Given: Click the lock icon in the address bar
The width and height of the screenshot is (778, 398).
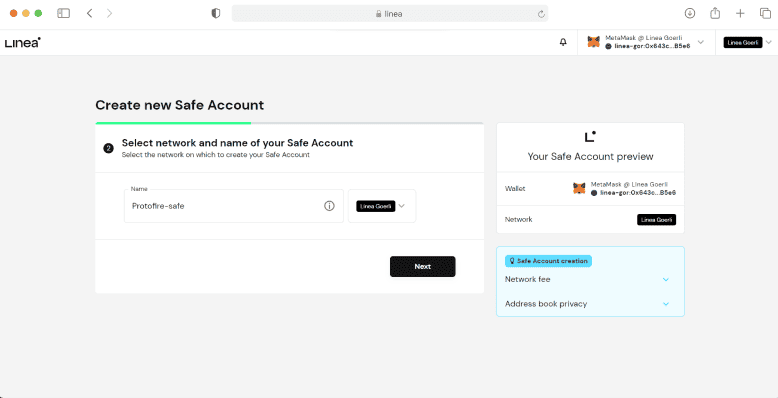Looking at the screenshot, I should tap(379, 14).
